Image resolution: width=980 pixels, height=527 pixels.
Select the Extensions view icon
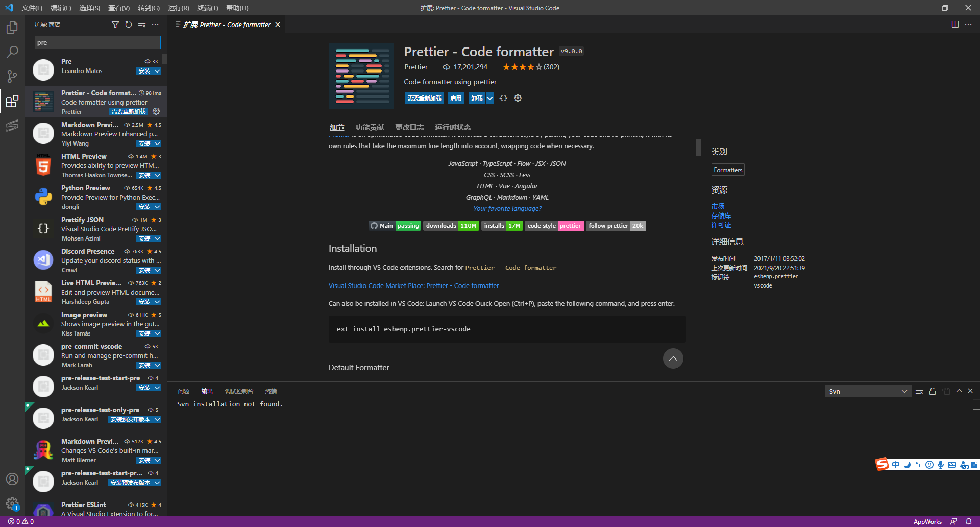pyautogui.click(x=12, y=101)
